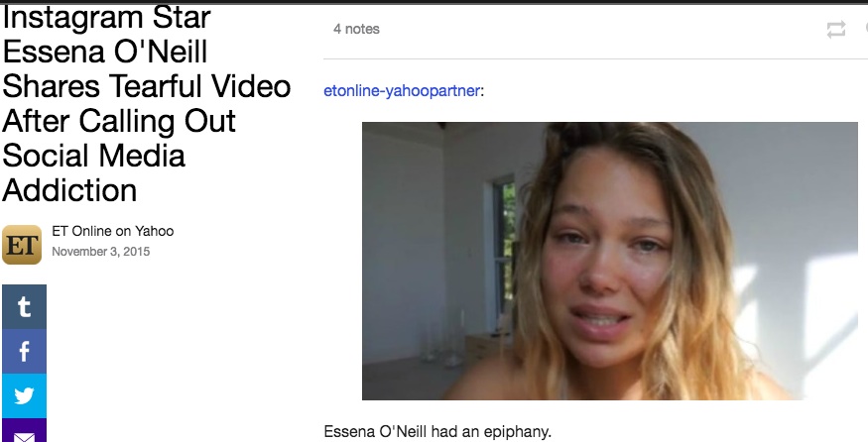Click the November 3, 2015 date stamp
Screen dimensions: 868x442
click(x=101, y=252)
